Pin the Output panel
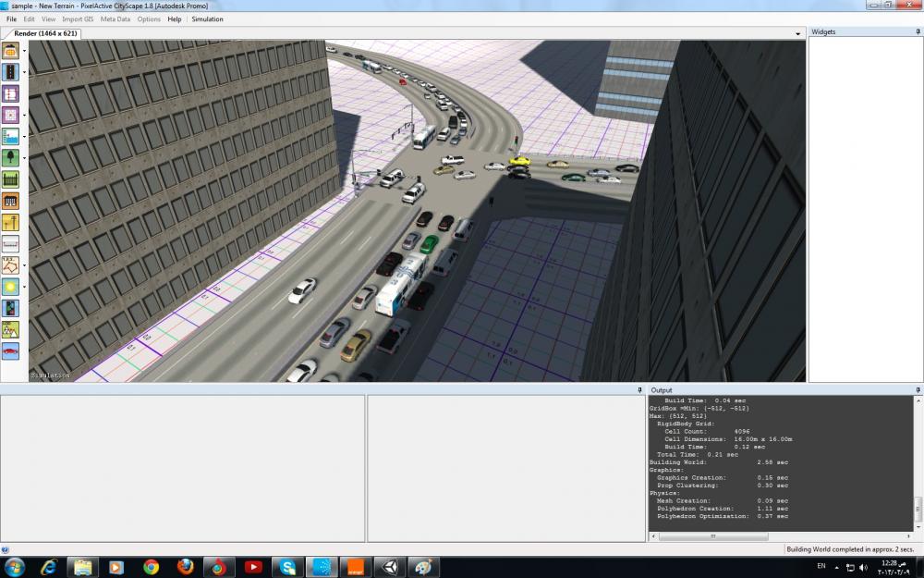The image size is (924, 578). point(918,390)
